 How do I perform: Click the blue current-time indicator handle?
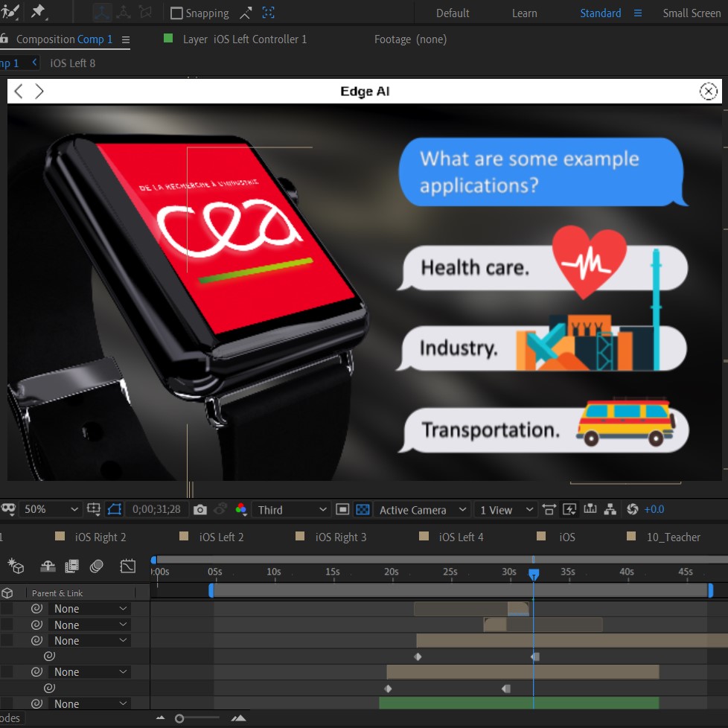point(534,575)
